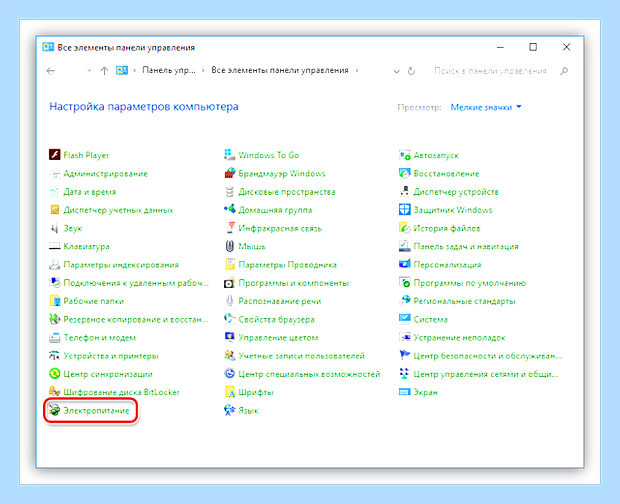Maximize the control panel window

pyautogui.click(x=533, y=47)
